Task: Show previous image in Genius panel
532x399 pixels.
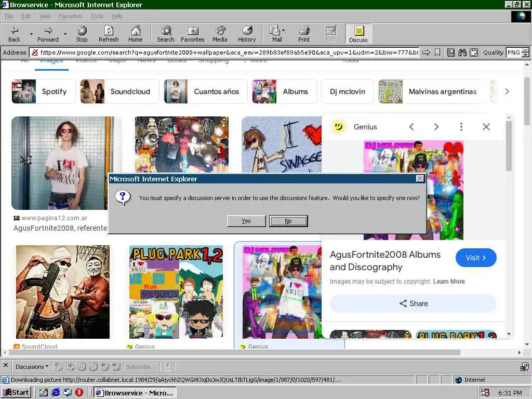Action: tap(411, 127)
